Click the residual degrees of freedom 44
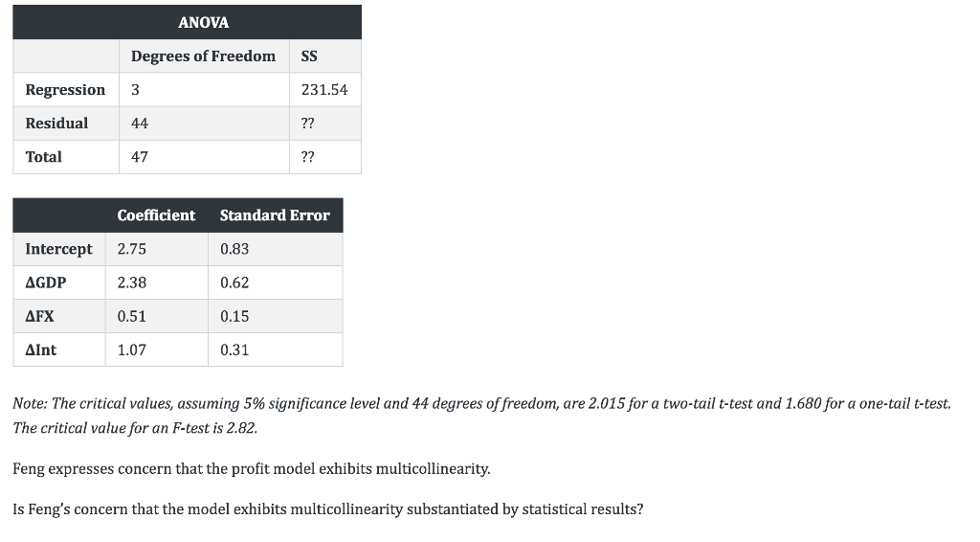Viewport: 980px width, 542px height. coord(140,124)
